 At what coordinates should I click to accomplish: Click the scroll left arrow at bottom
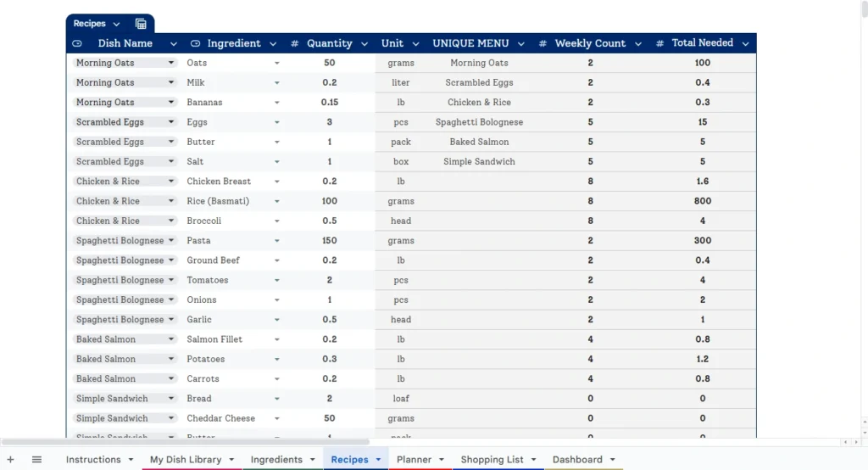(845, 442)
